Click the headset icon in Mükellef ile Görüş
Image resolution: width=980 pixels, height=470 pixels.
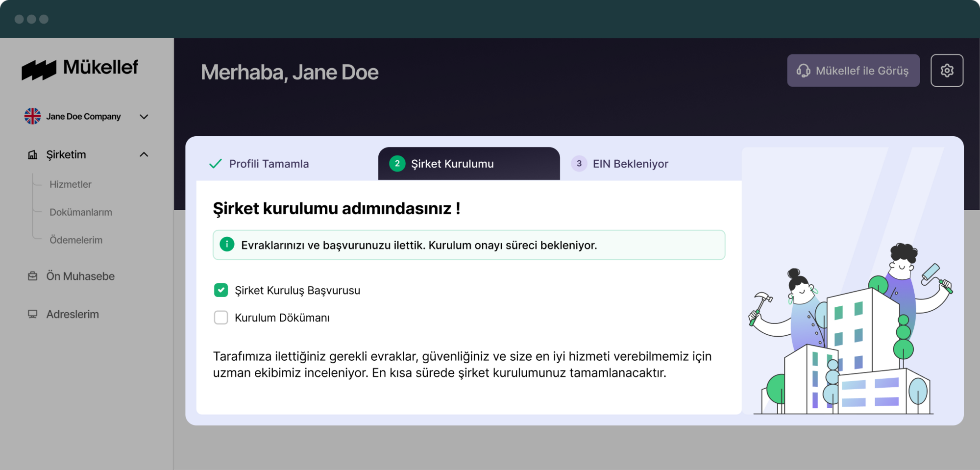803,71
